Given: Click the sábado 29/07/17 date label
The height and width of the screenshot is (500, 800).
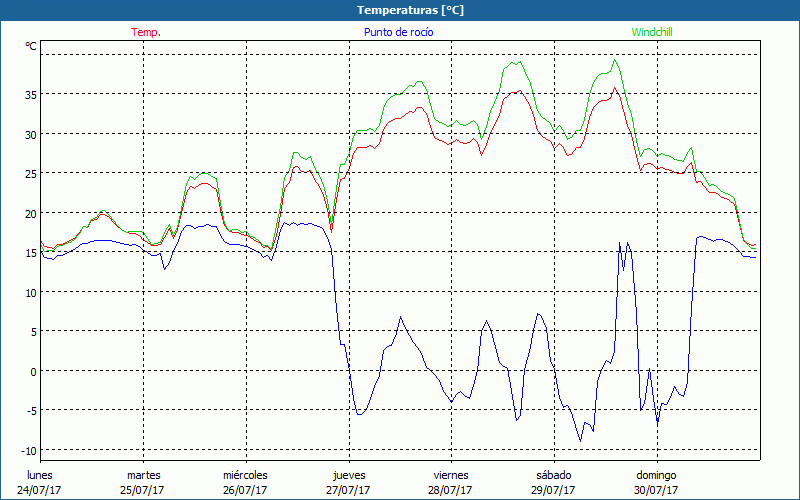Looking at the screenshot, I should tap(553, 482).
